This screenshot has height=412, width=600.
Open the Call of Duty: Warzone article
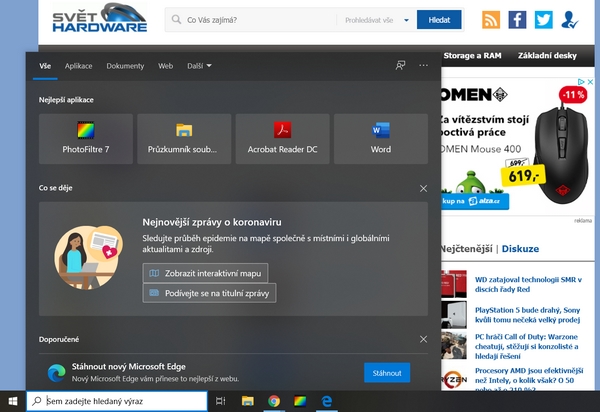pos(526,346)
